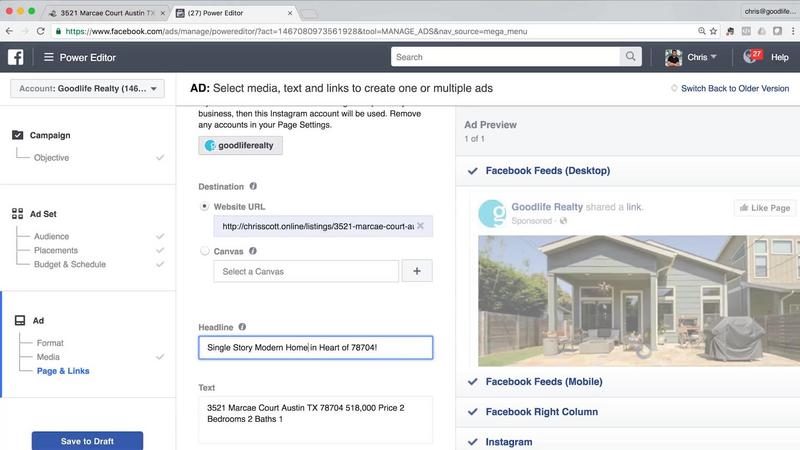Open the Select a Canvas dropdown

306,271
